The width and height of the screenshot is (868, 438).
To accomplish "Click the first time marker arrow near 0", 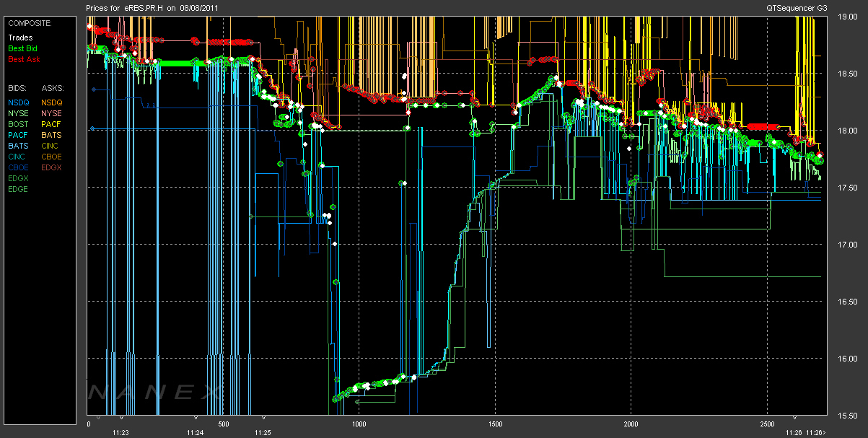I will click(x=100, y=418).
